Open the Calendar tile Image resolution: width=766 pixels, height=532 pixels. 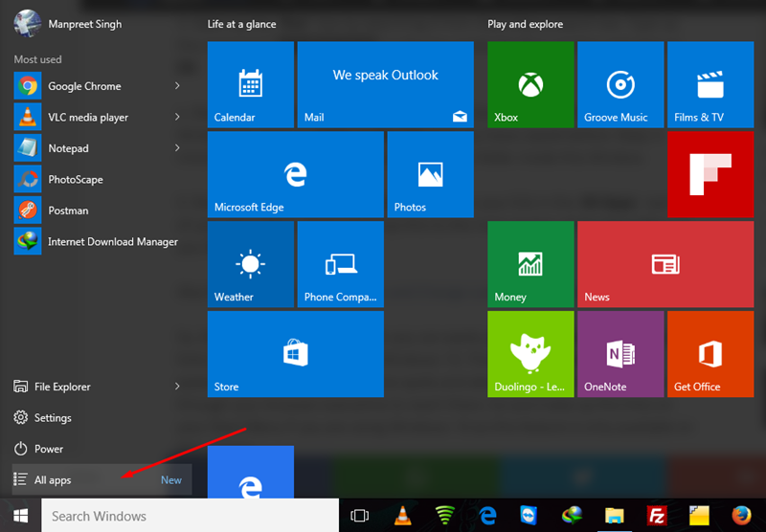pos(251,84)
